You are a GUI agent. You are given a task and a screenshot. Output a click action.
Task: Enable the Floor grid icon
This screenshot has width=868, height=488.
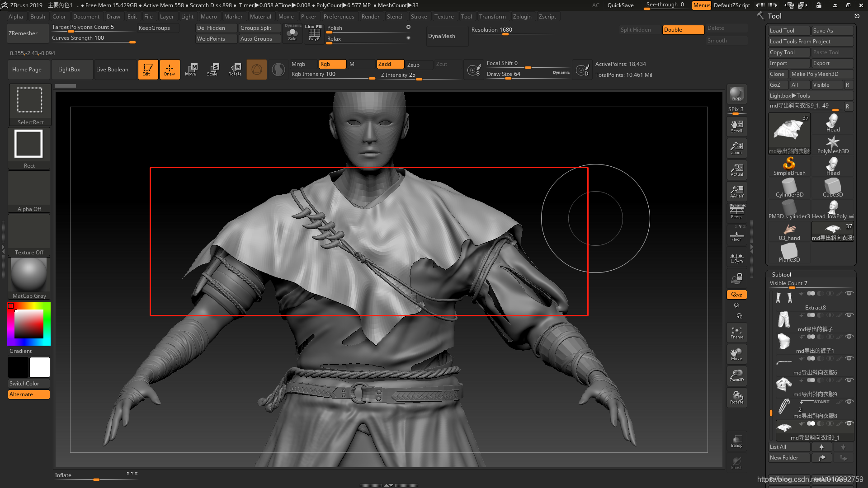tap(736, 235)
